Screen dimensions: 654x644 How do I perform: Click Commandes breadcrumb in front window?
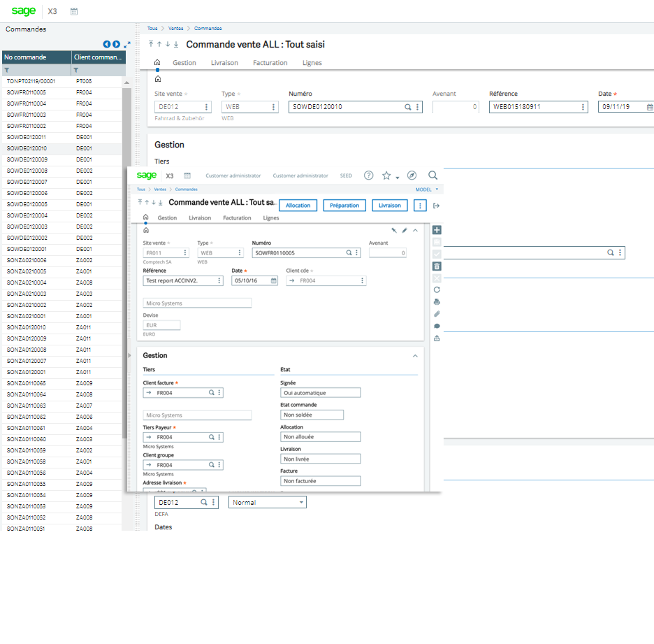click(x=186, y=189)
